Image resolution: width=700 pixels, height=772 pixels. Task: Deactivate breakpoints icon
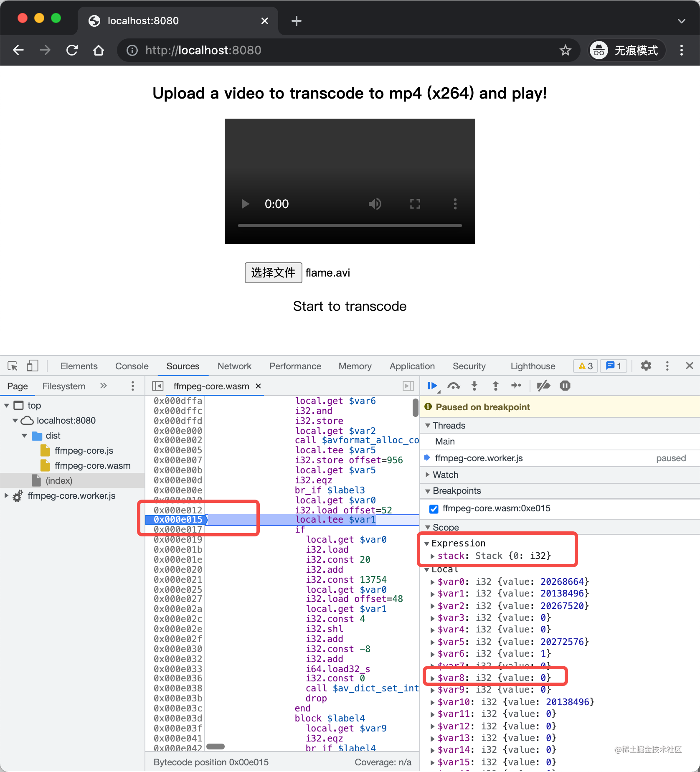(x=543, y=386)
